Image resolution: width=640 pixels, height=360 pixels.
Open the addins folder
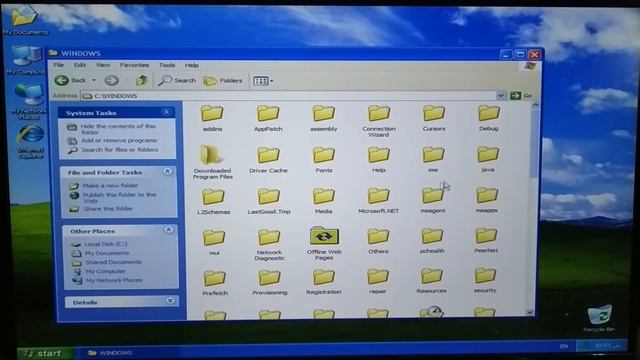pos(212,118)
